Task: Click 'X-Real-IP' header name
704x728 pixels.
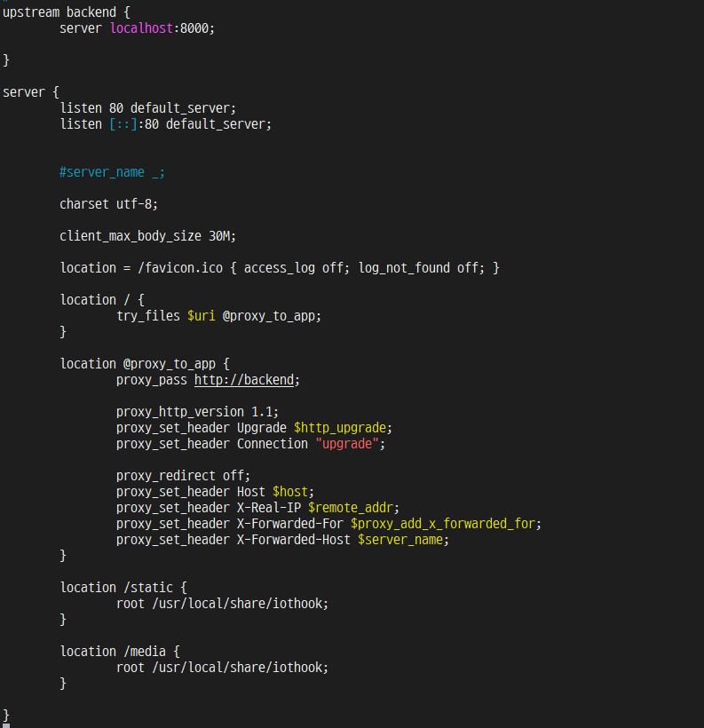Action: 269,508
